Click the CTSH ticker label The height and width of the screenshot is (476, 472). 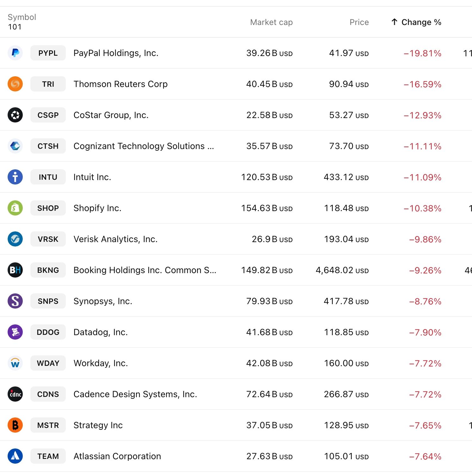point(48,146)
